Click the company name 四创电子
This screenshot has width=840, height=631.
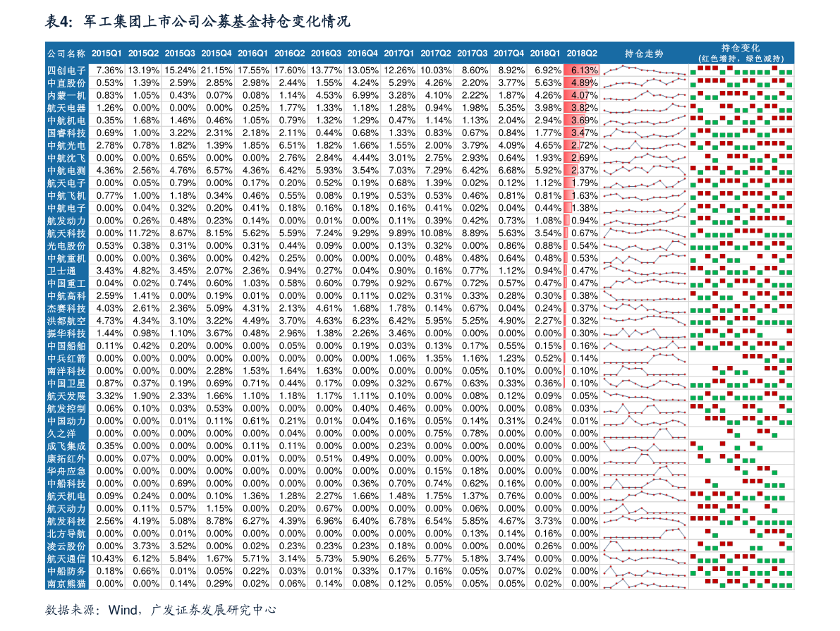point(66,71)
